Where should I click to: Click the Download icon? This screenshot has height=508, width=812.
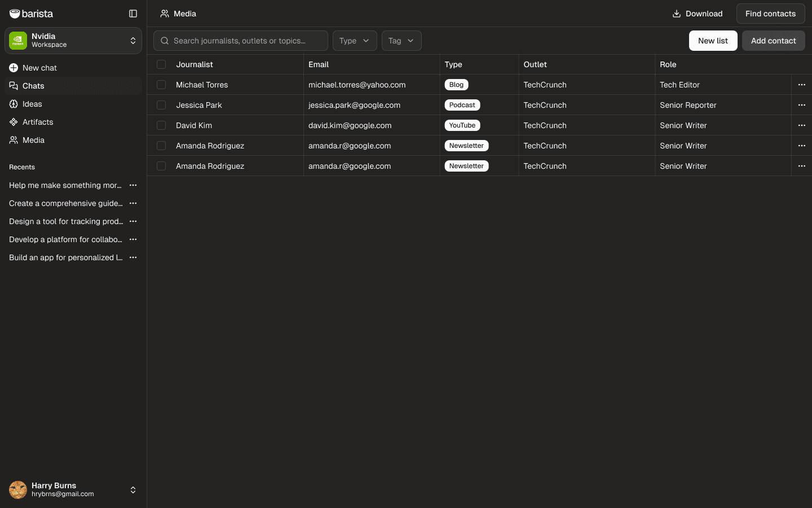pos(676,14)
